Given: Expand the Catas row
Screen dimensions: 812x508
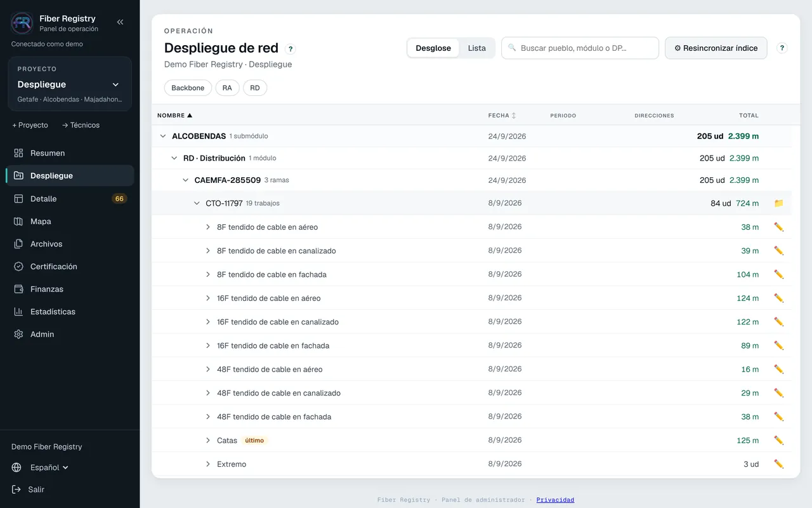Looking at the screenshot, I should 208,441.
